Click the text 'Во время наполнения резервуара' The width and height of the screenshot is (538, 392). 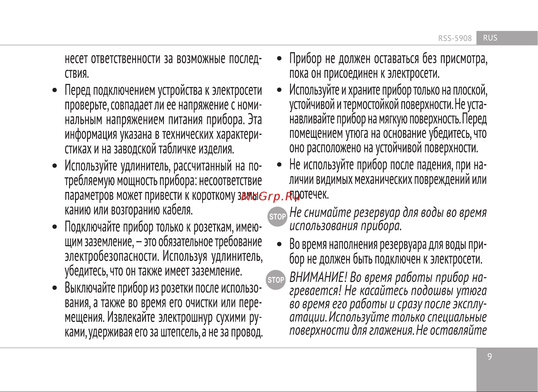(x=358, y=245)
